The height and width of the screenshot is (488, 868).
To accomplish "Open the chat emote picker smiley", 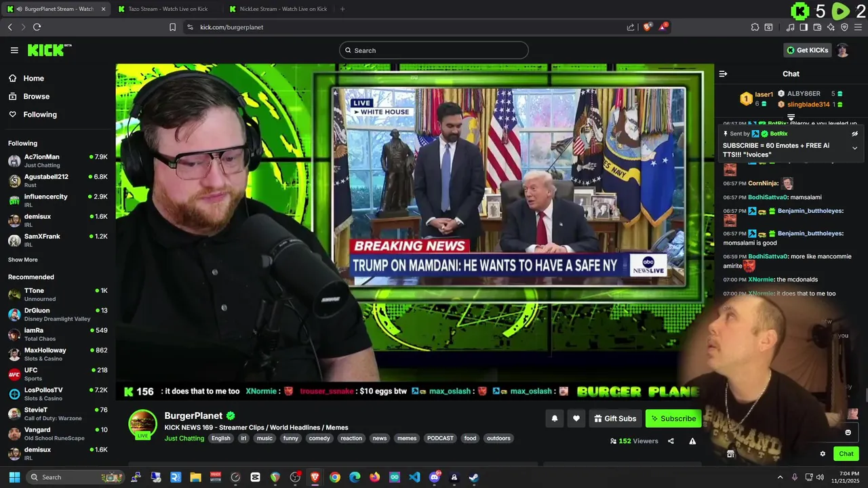I will (848, 432).
